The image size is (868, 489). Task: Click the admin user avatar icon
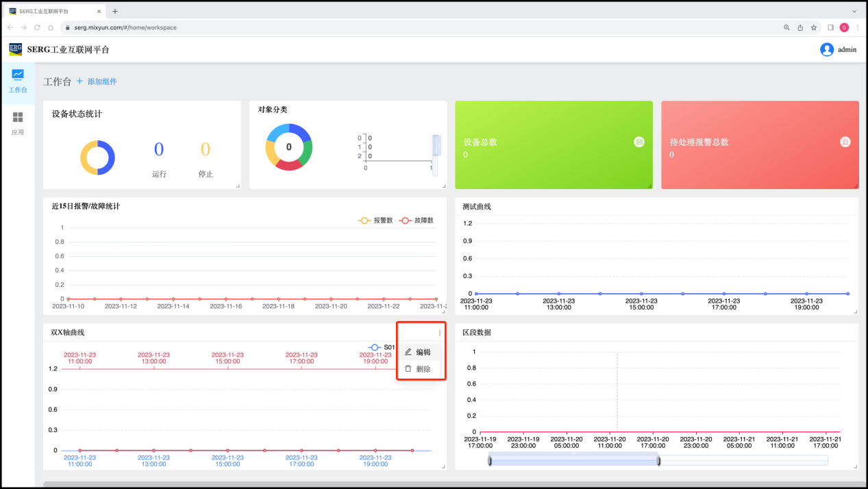coord(827,49)
